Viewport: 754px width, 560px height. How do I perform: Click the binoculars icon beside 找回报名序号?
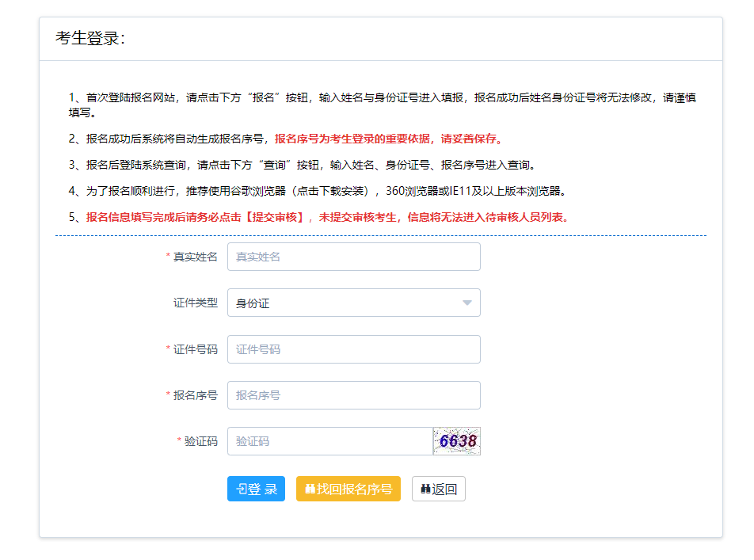[310, 490]
